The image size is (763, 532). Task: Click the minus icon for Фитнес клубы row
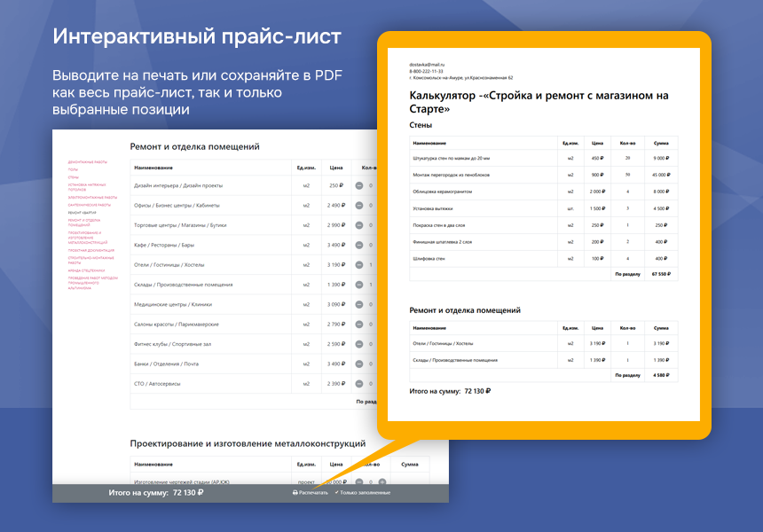pyautogui.click(x=358, y=343)
